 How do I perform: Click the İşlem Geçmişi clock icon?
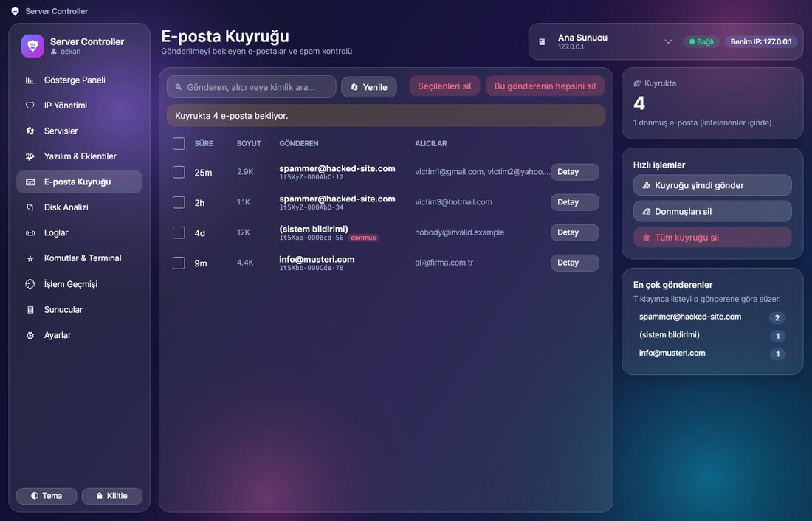pyautogui.click(x=30, y=284)
